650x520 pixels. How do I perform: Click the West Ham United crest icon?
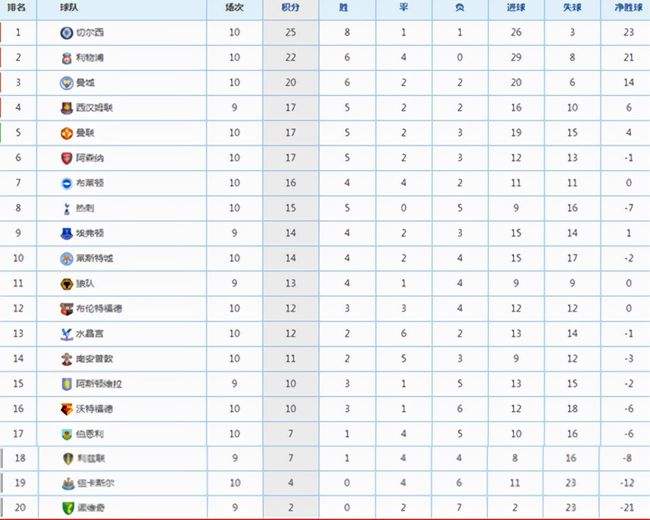pos(66,108)
